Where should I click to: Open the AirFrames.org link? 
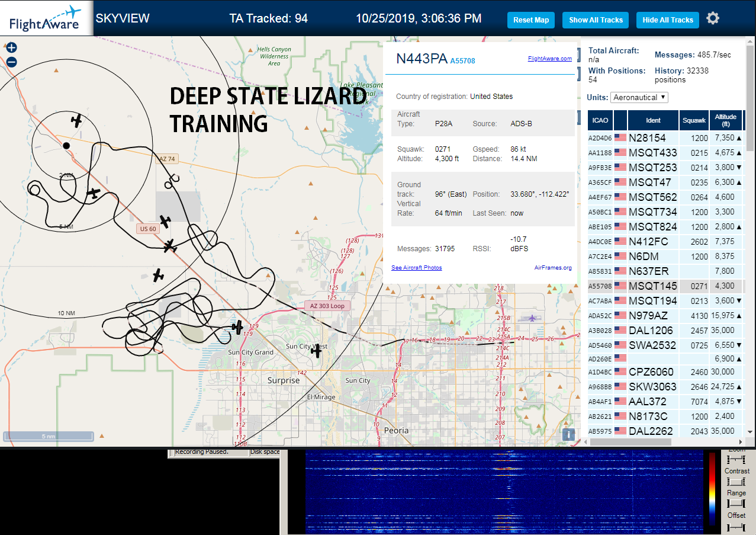pyautogui.click(x=553, y=268)
